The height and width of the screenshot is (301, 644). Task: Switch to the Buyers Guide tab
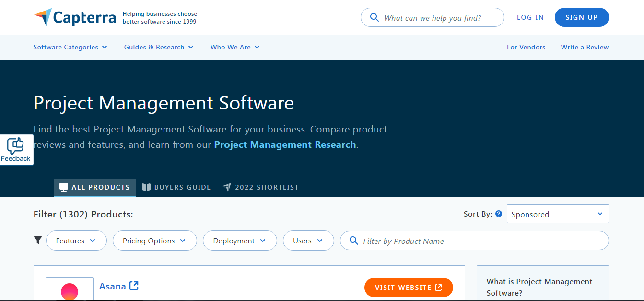(x=182, y=187)
